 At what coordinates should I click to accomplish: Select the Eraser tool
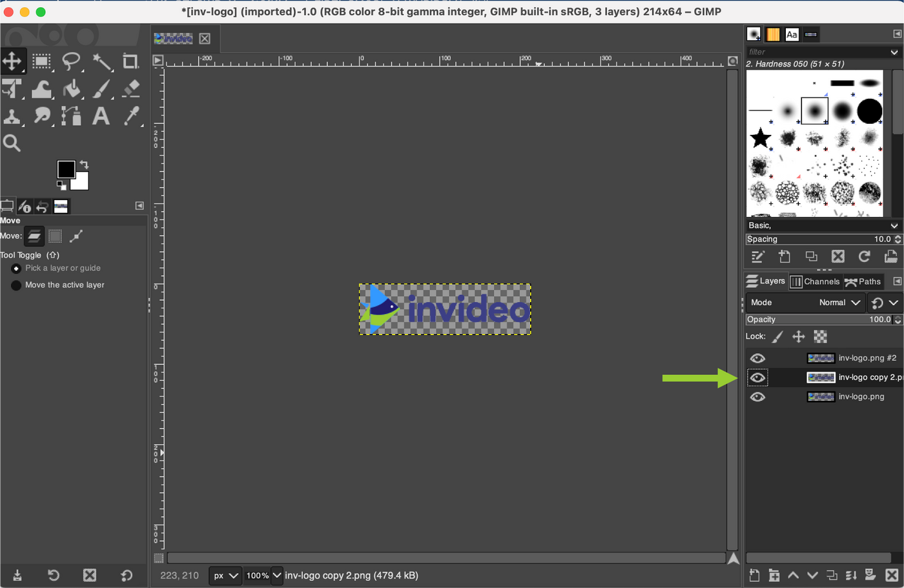coord(130,88)
